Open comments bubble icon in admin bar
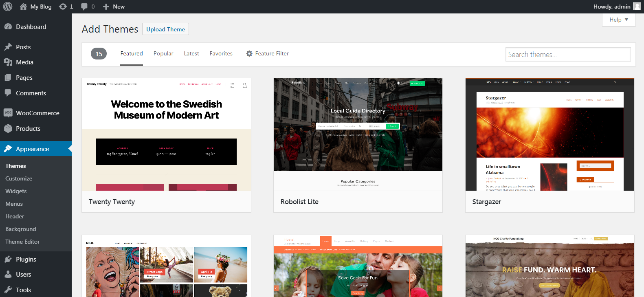Viewport: 644px width, 297px height. (84, 7)
